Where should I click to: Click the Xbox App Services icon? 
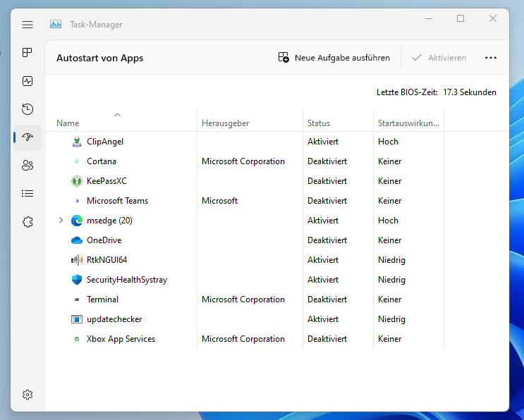click(77, 339)
